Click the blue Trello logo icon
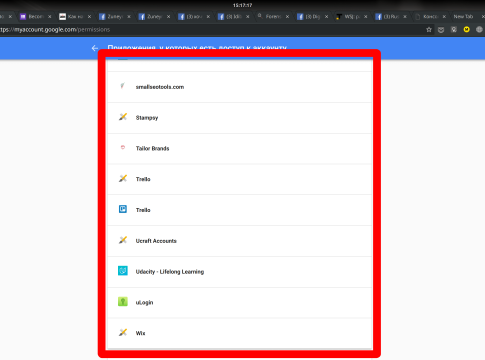 coord(123,209)
